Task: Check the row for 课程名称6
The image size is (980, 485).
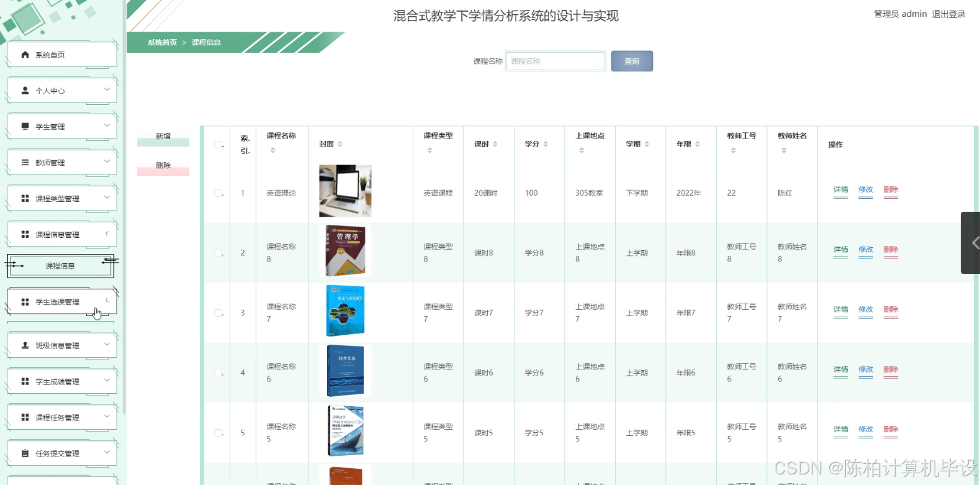Action: pyautogui.click(x=218, y=373)
